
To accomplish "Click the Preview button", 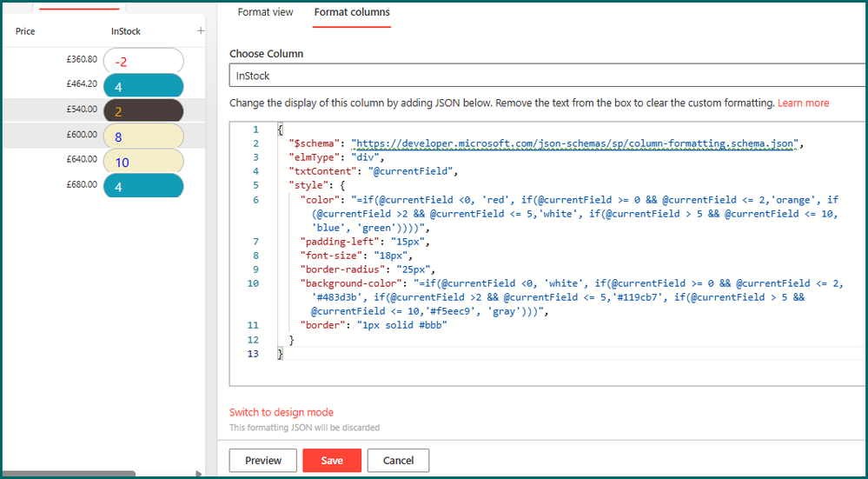I will pos(263,460).
